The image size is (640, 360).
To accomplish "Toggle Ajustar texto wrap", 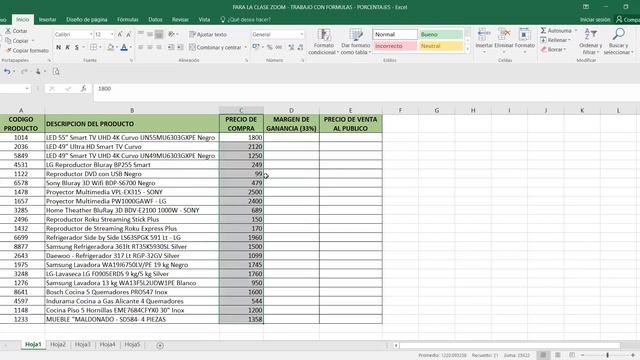I will coord(208,35).
